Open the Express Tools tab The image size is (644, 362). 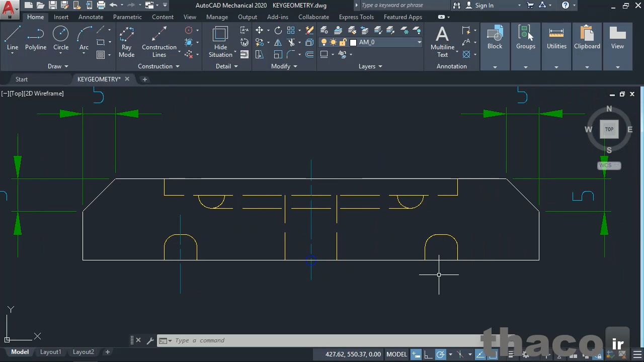[x=356, y=17]
